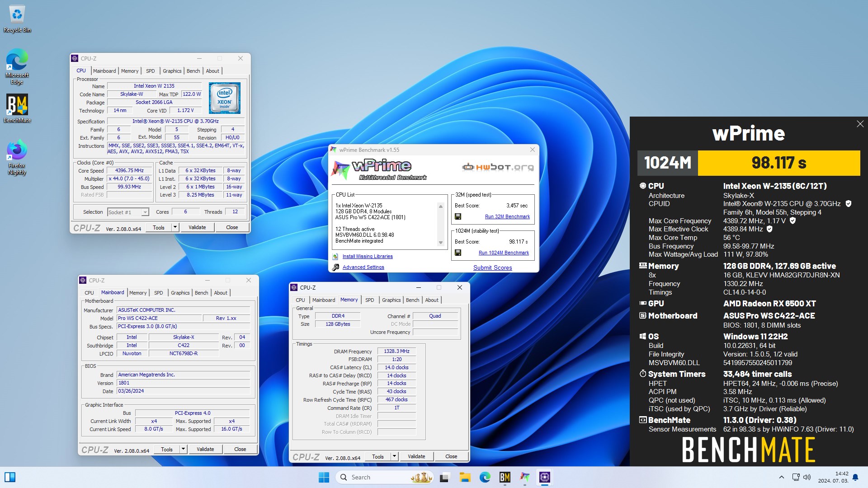Launch BenchMate desktop shortcut
Viewport: 868px width, 488px height.
point(17,108)
